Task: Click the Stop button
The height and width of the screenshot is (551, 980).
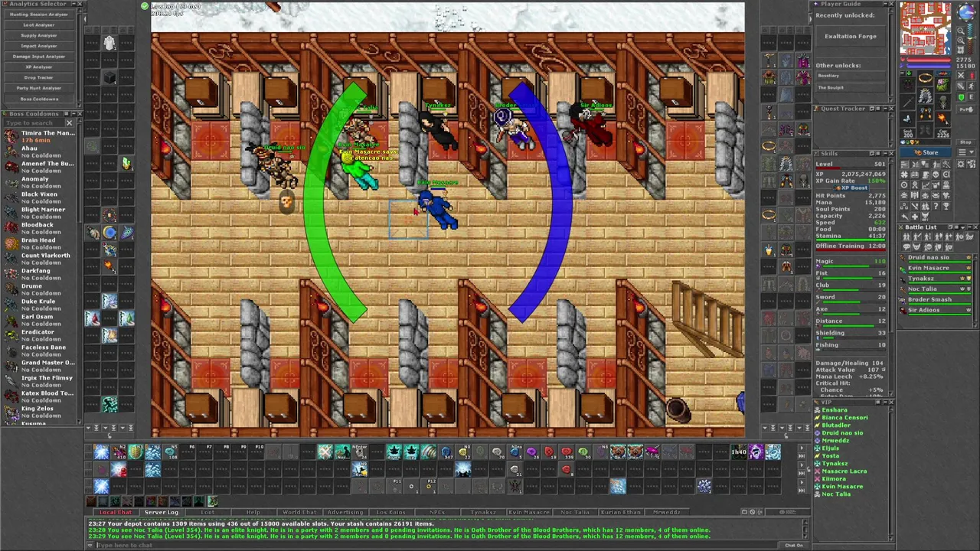Action: [x=965, y=143]
